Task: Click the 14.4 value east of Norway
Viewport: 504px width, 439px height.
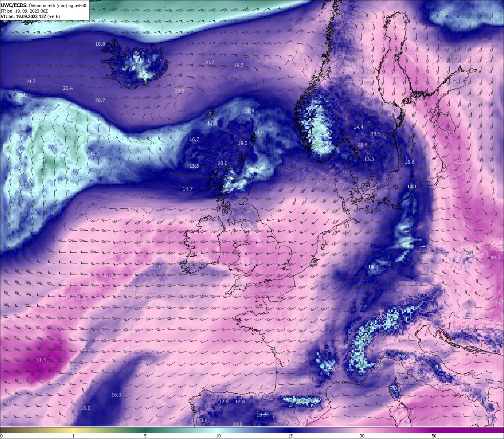Action: 358,127
